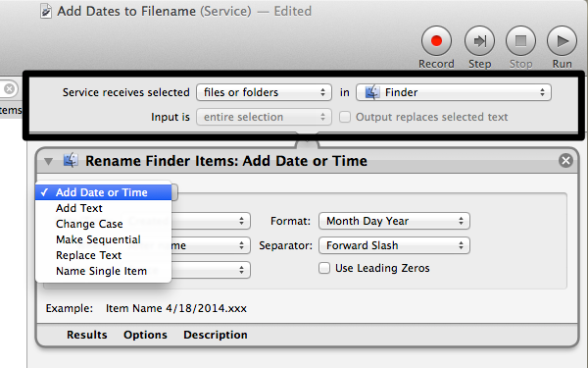588x368 pixels.
Task: Clear the search field with the x icon
Action: [x=9, y=89]
